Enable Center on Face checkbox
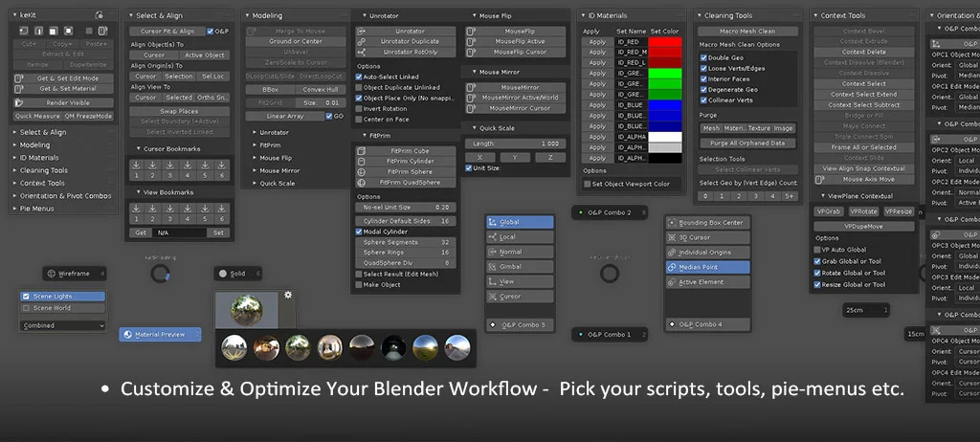This screenshot has width=980, height=442. pyautogui.click(x=359, y=120)
